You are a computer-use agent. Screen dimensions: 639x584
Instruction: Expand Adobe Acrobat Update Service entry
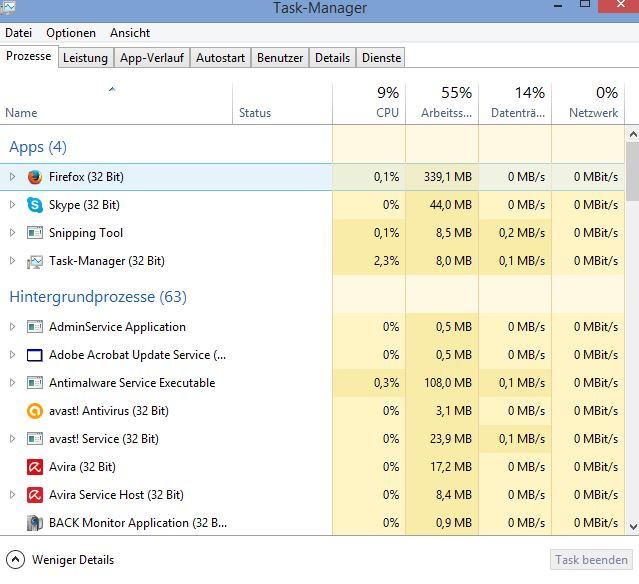pyautogui.click(x=12, y=355)
